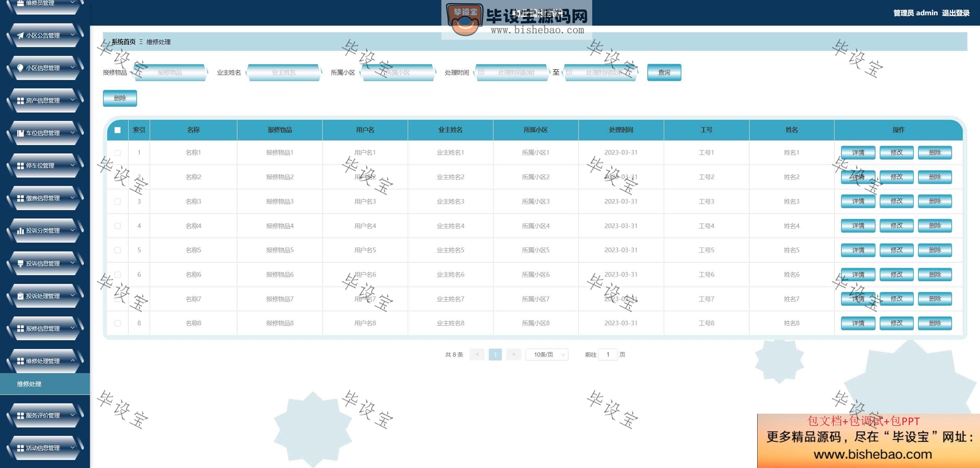This screenshot has width=980, height=468.
Task: Open the 维修处理 submenu item
Action: 45,384
